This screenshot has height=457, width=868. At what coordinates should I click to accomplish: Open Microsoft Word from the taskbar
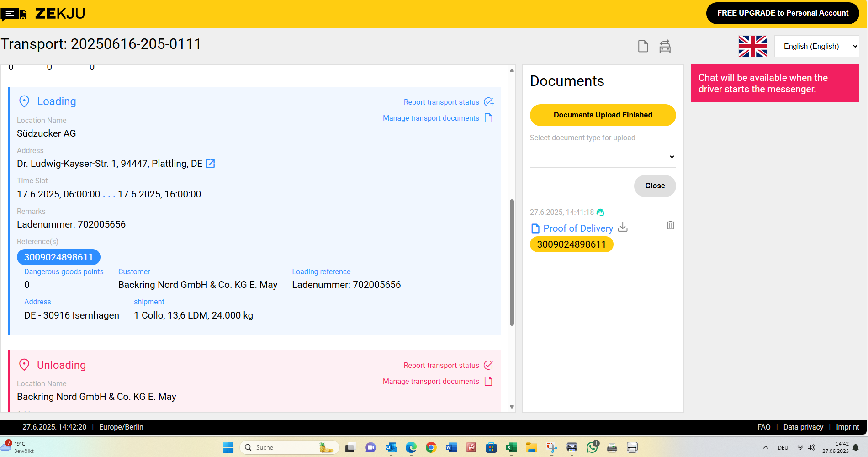pyautogui.click(x=451, y=447)
